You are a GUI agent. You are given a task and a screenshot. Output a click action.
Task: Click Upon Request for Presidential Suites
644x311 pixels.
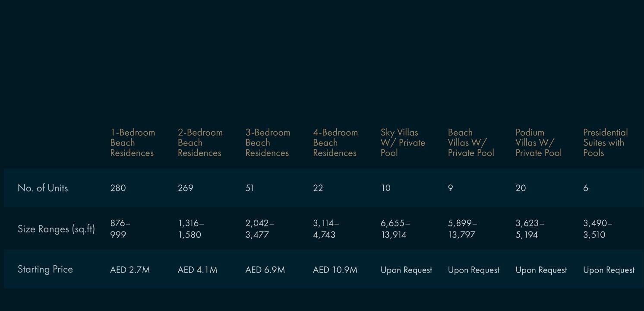coord(609,270)
